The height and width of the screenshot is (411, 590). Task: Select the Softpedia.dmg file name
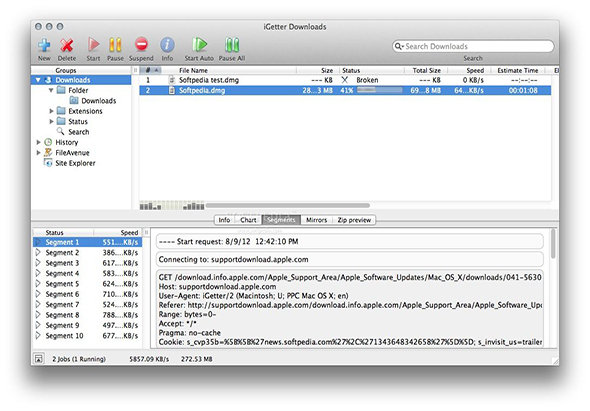click(x=202, y=90)
